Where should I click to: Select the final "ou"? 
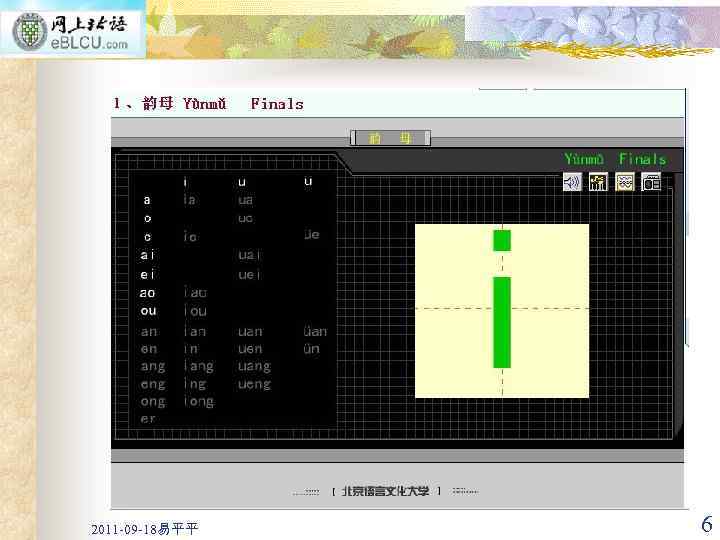pyautogui.click(x=148, y=311)
